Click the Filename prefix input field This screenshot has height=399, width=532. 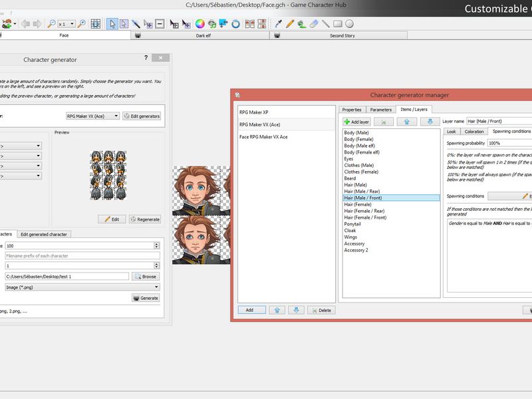[82, 256]
